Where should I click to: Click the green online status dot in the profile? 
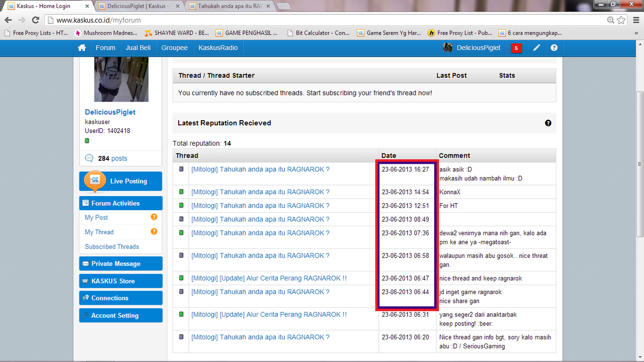pyautogui.click(x=87, y=140)
